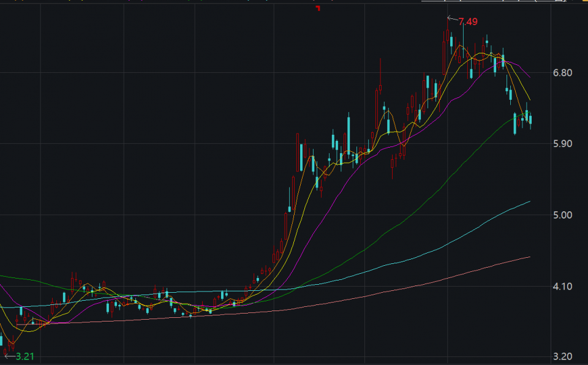Click the 3.20 price axis label
Screen dimensions: 588x365
(562, 356)
